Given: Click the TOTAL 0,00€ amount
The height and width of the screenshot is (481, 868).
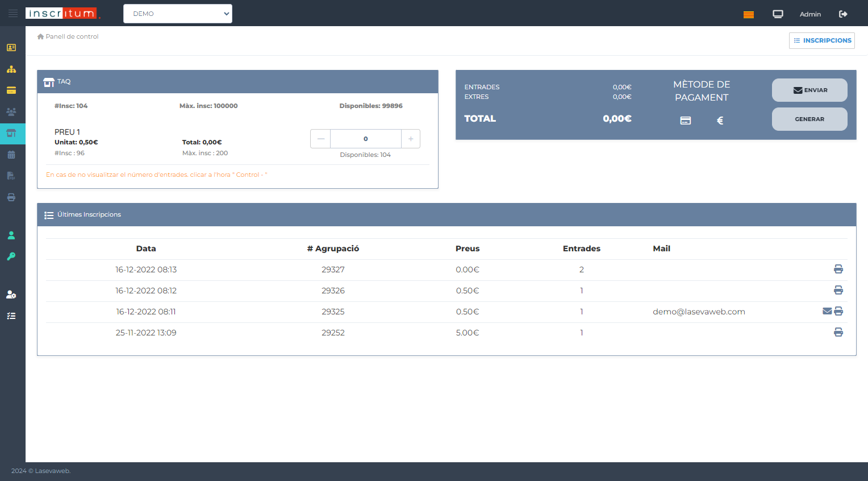Looking at the screenshot, I should pyautogui.click(x=617, y=118).
